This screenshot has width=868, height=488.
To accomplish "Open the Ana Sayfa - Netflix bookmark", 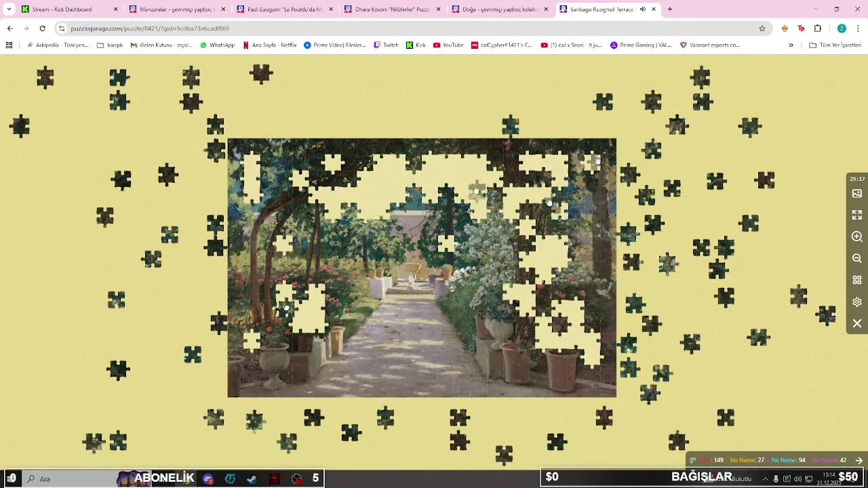I will [270, 45].
